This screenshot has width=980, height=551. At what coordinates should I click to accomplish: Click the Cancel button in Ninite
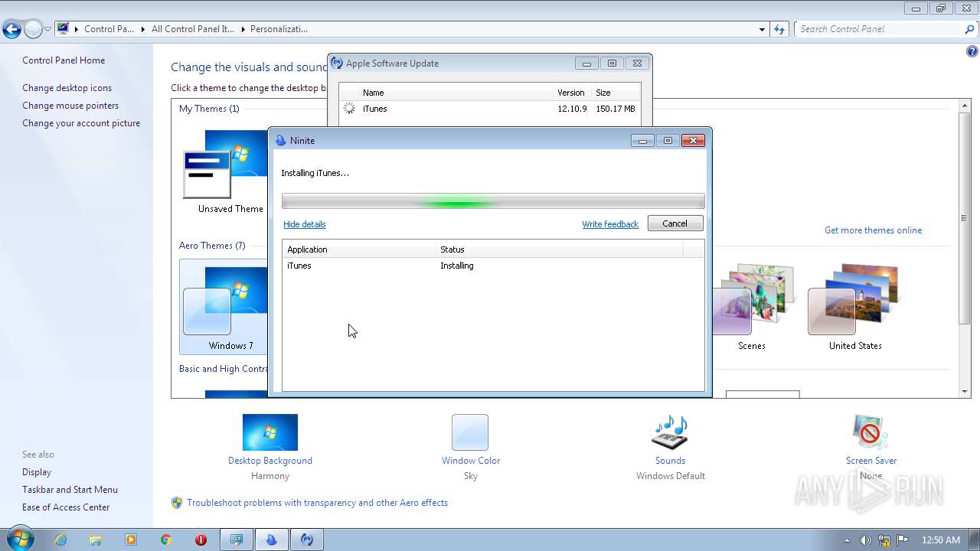(675, 223)
